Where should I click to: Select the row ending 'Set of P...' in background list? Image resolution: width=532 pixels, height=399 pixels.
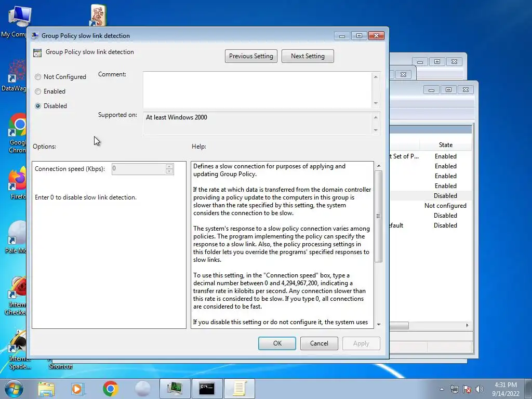click(431, 156)
